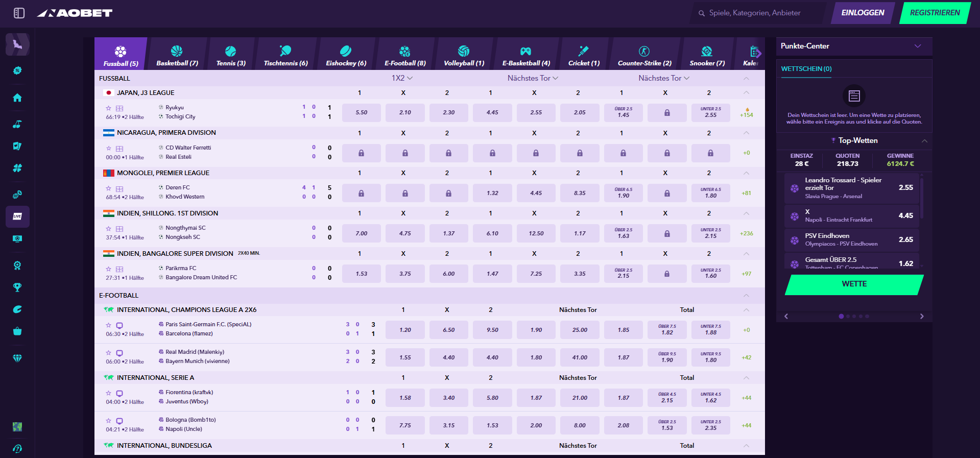Click the locked odds for CD Walter Ferretti win

tap(362, 153)
